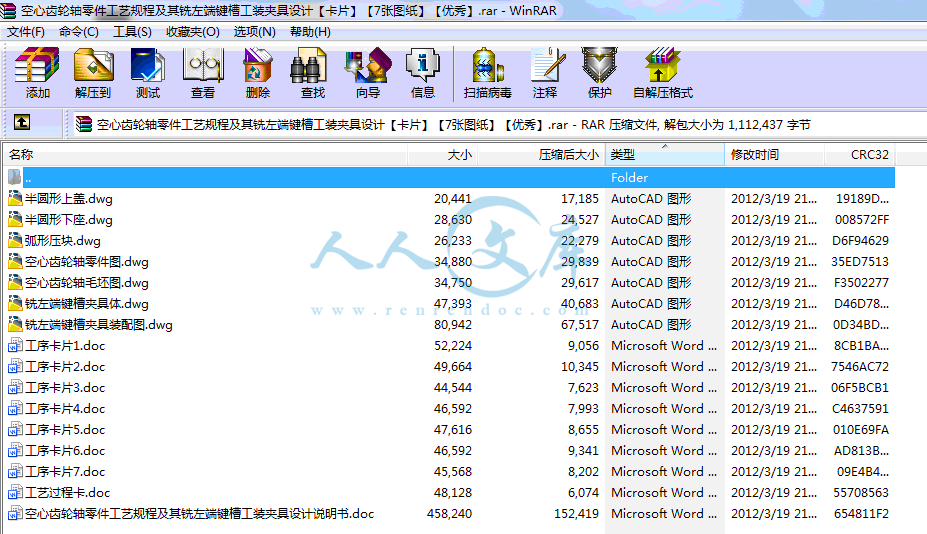Open the 向导 (Wizard) icon
The height and width of the screenshot is (534, 927).
click(x=368, y=65)
